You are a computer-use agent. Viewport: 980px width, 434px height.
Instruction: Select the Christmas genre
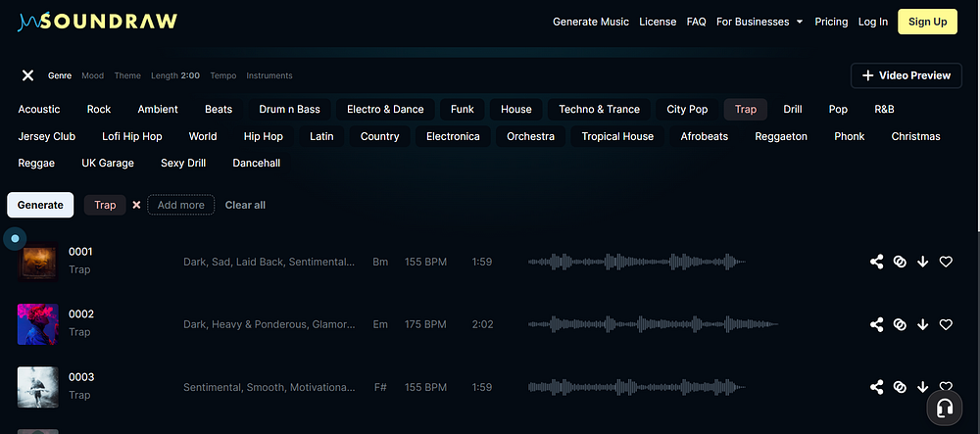[x=915, y=136]
